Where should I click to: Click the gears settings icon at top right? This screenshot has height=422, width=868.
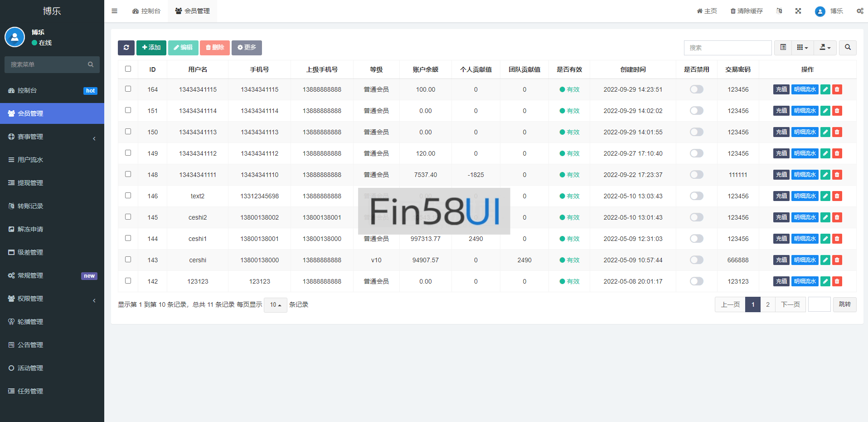[x=860, y=11]
